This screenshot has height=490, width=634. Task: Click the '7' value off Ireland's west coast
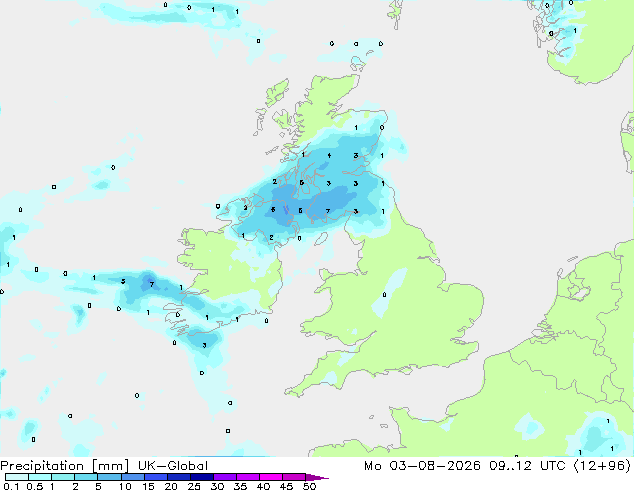[152, 284]
